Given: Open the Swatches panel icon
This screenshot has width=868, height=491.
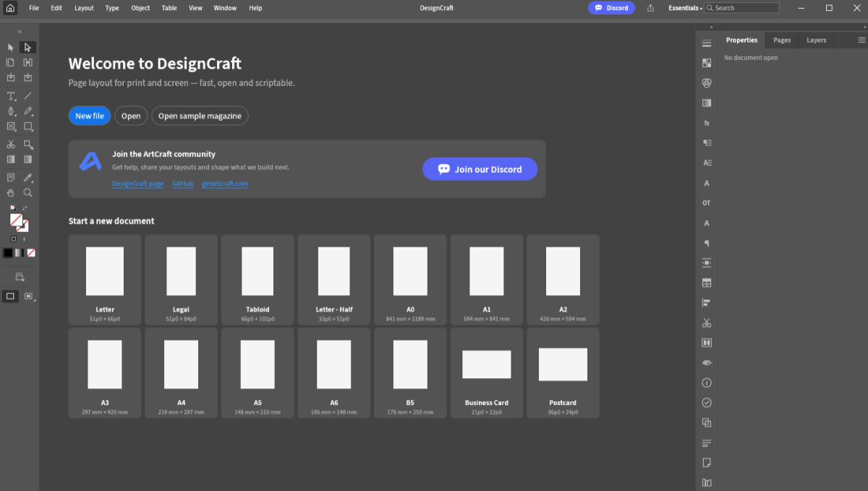Looking at the screenshot, I should [707, 64].
